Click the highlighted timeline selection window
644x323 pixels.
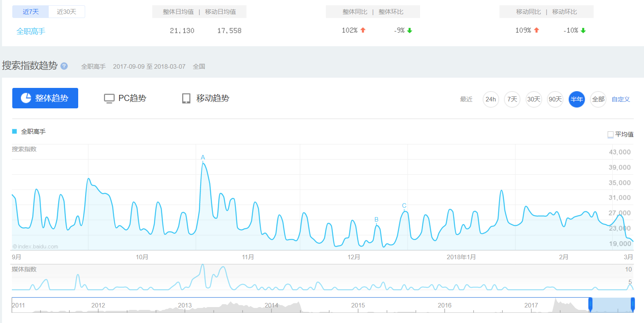[612, 305]
